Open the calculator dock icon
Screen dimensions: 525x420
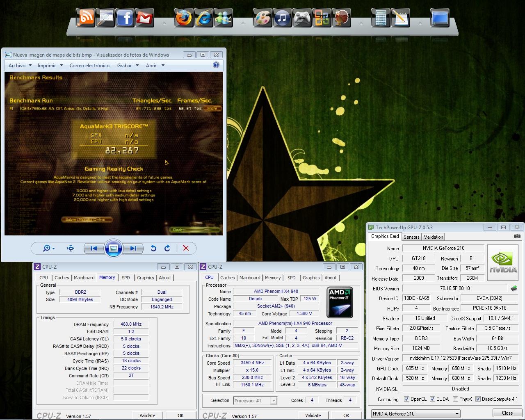(380, 18)
